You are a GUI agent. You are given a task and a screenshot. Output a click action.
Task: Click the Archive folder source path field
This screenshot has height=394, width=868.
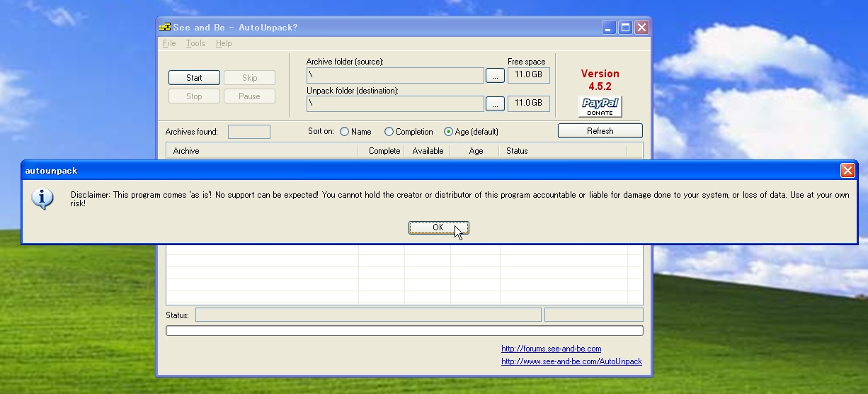(395, 75)
